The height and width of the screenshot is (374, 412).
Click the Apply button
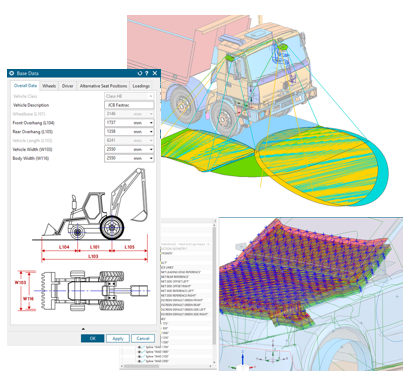click(118, 338)
